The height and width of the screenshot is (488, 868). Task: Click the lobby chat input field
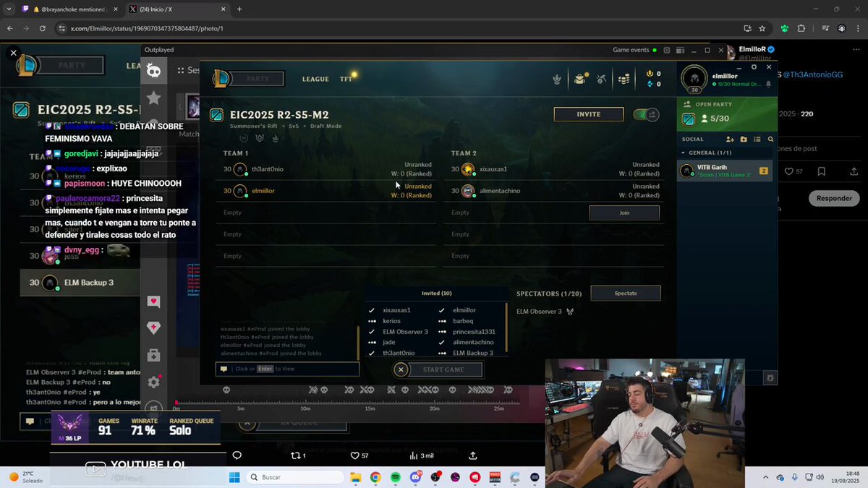[x=287, y=369]
